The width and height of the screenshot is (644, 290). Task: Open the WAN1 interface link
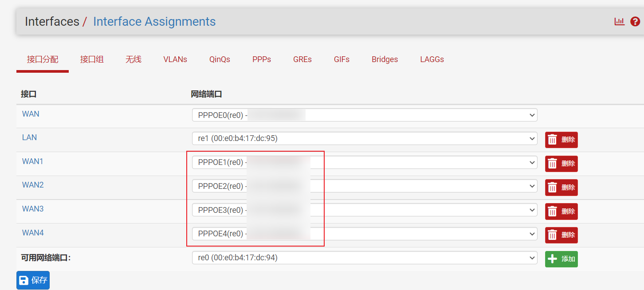click(33, 161)
